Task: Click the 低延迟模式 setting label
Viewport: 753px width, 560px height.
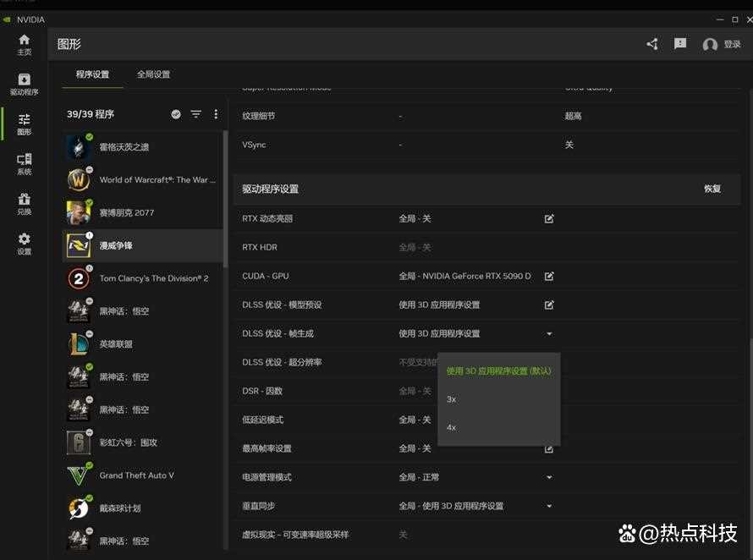Action: coord(262,420)
